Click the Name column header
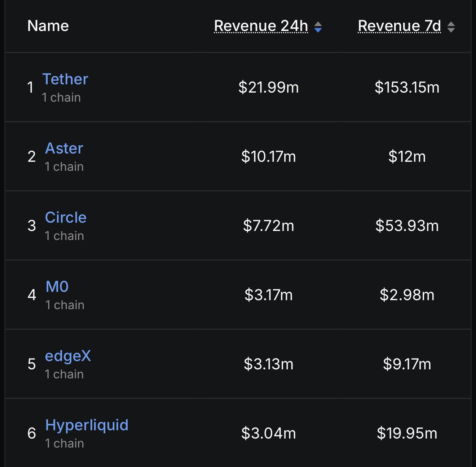 click(x=48, y=26)
